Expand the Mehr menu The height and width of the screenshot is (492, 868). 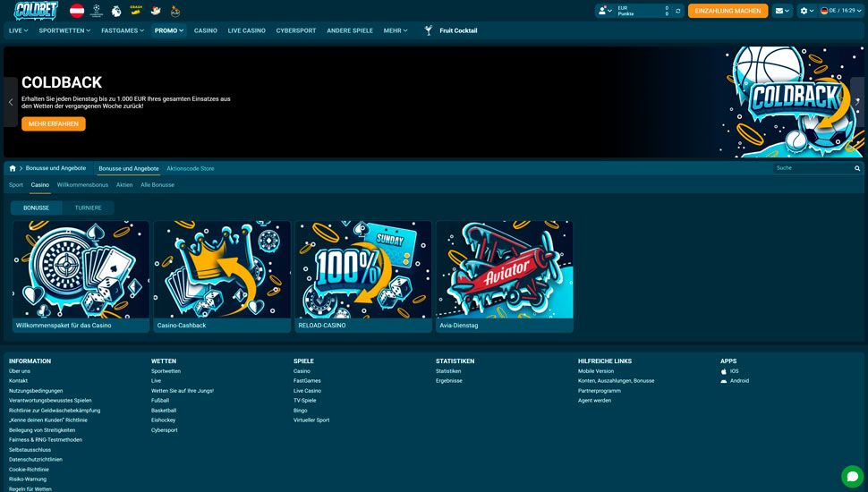pyautogui.click(x=396, y=30)
